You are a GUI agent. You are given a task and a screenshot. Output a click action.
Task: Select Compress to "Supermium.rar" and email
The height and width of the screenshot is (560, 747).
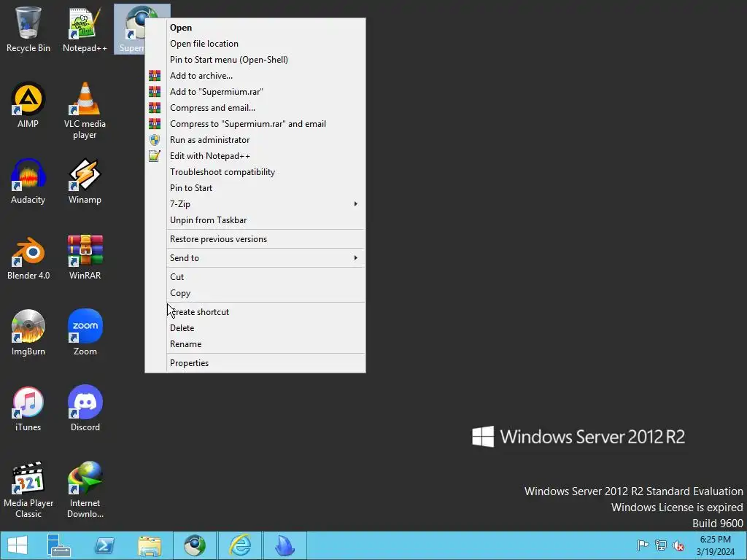click(255, 124)
